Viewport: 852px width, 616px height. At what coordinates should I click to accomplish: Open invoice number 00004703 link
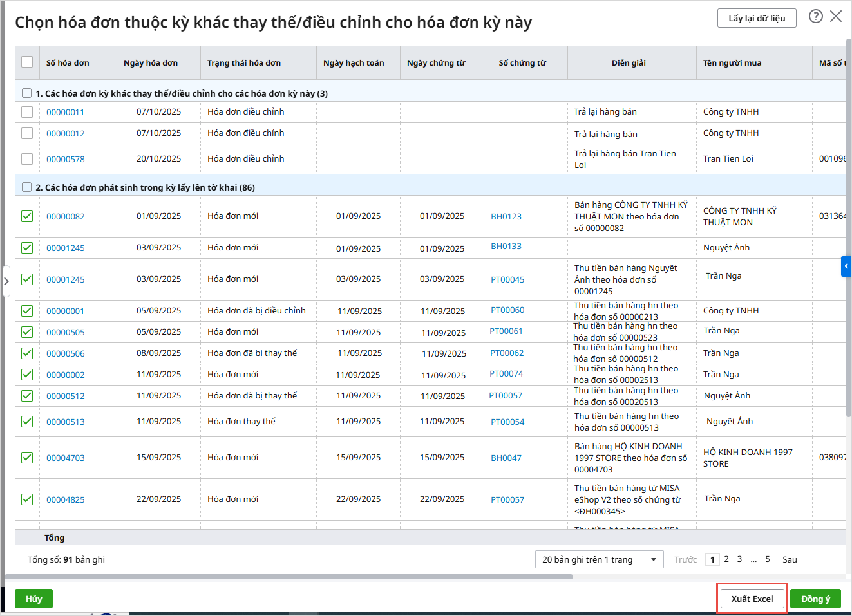pos(66,458)
